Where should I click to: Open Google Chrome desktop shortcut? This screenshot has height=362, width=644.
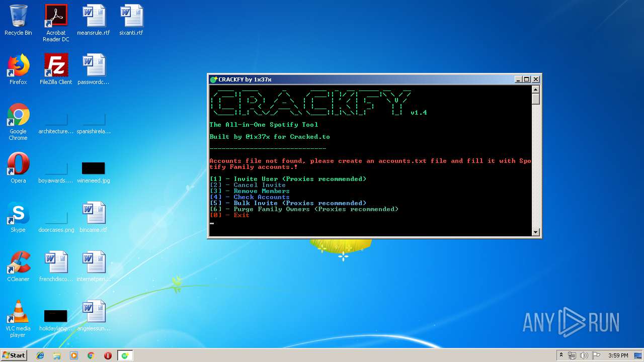(18, 122)
